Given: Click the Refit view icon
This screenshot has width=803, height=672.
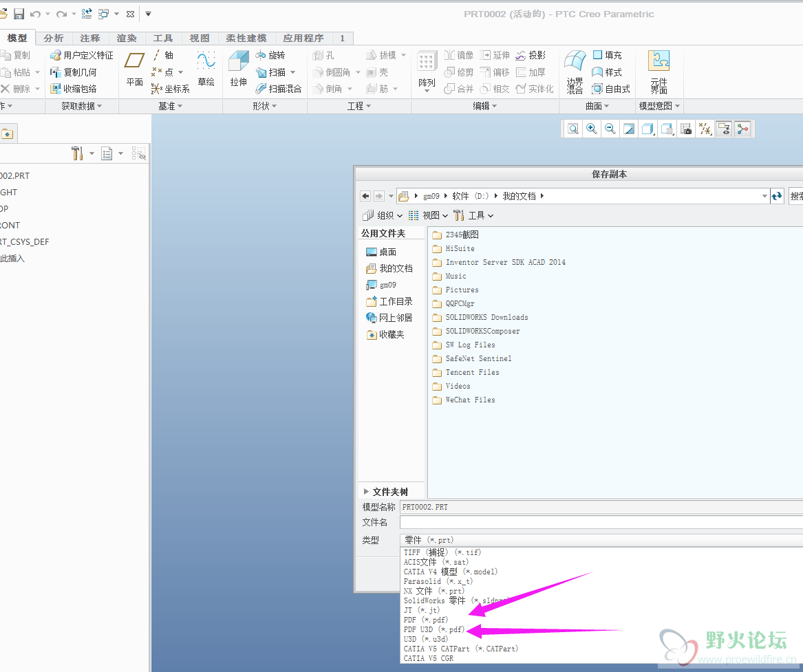Looking at the screenshot, I should point(573,129).
